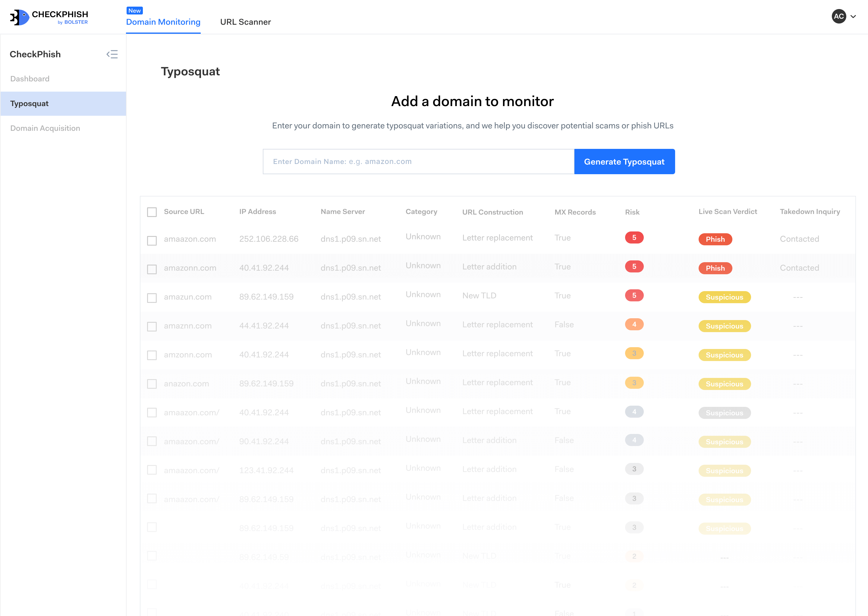Sort by the Takedown Inquiry header

pos(810,212)
